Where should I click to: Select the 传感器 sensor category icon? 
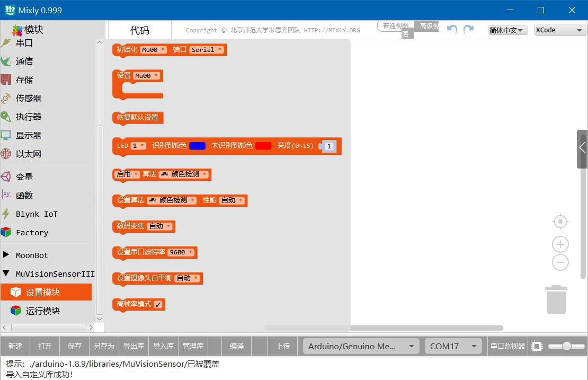pos(6,98)
